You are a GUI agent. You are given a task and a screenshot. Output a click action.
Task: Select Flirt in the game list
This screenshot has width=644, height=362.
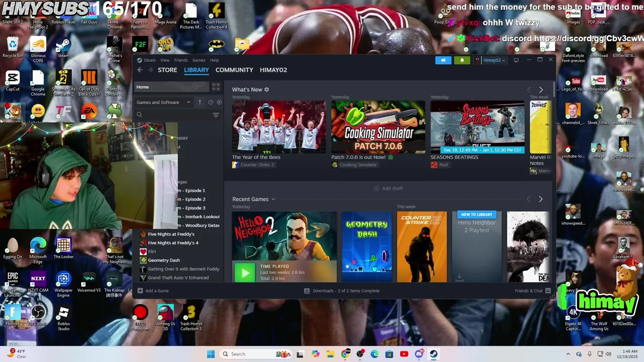(152, 251)
